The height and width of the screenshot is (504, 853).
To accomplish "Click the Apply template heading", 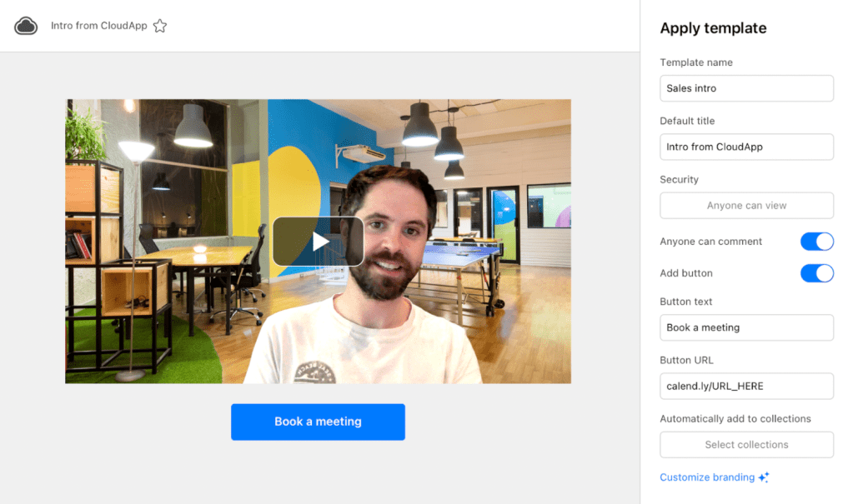I will [x=713, y=28].
